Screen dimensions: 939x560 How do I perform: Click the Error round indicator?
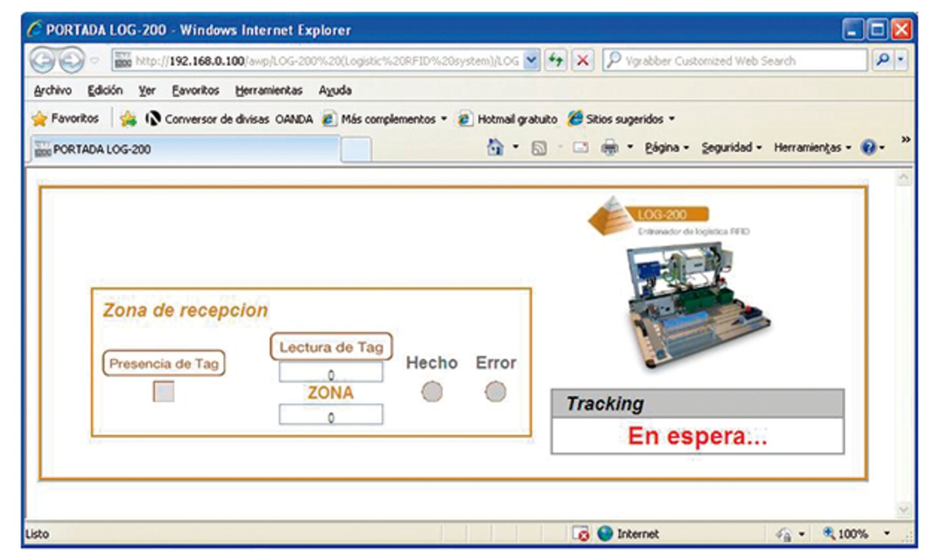[x=495, y=392]
